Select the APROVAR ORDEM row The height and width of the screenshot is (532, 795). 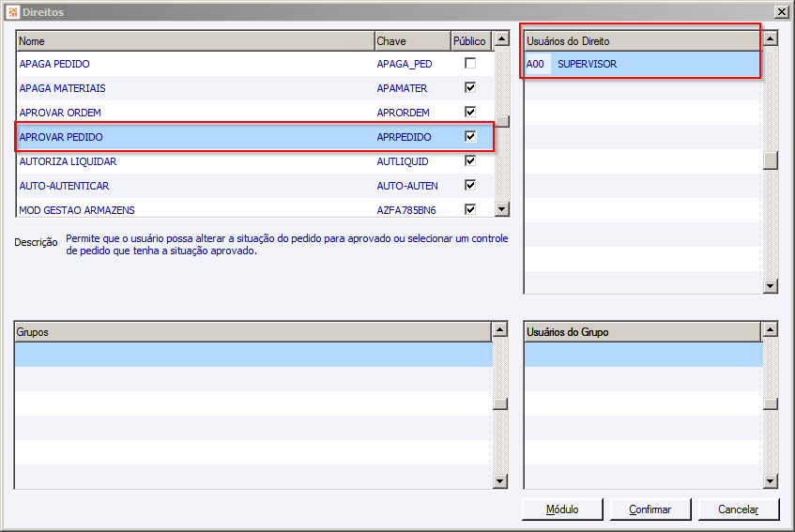(255, 113)
